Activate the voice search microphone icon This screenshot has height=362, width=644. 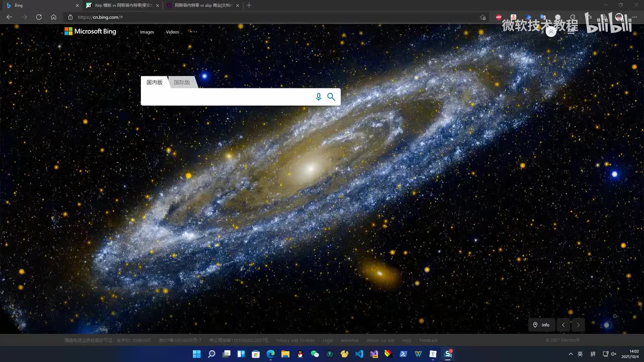point(318,97)
